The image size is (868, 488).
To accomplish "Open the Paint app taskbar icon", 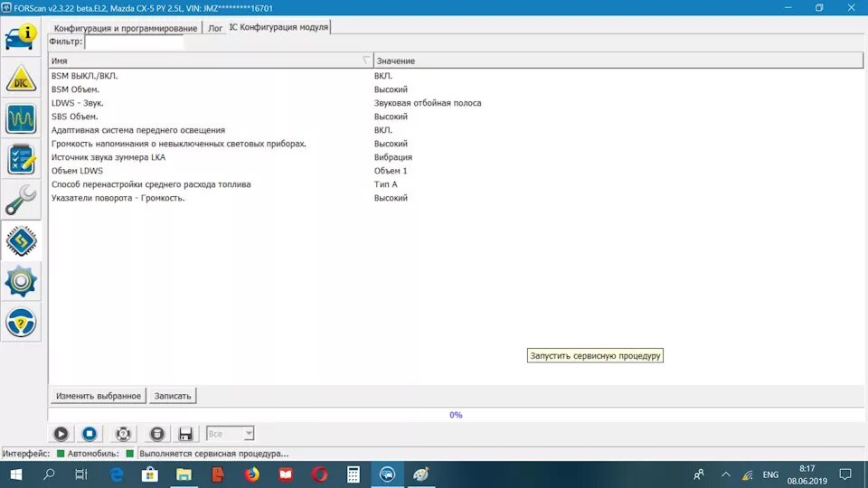I will coord(420,474).
